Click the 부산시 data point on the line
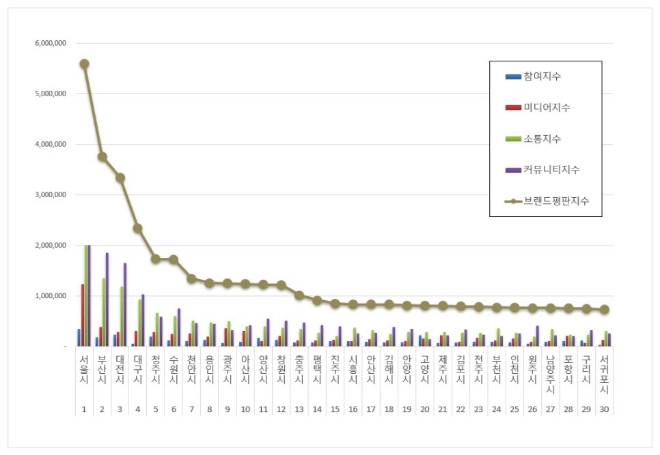660x455 pixels. click(x=102, y=157)
